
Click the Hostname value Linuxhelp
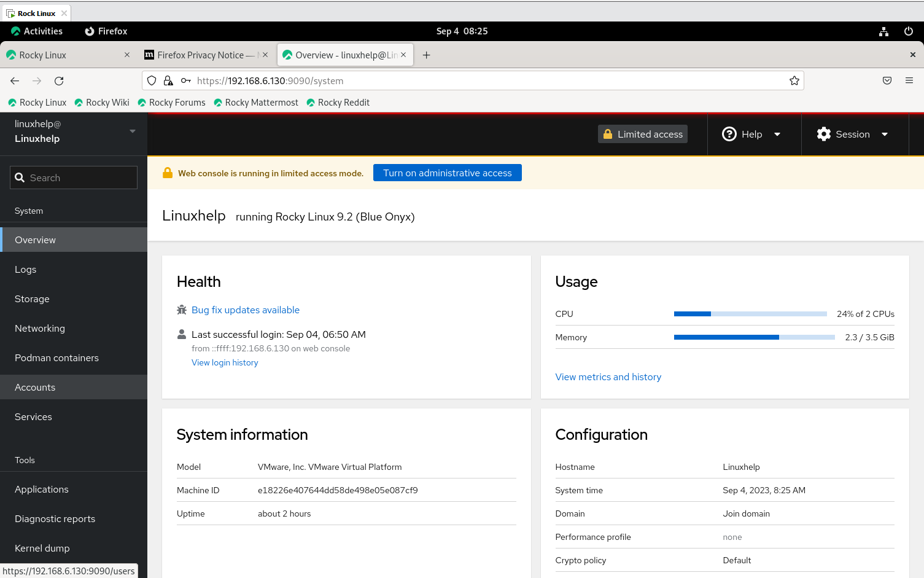[741, 467]
